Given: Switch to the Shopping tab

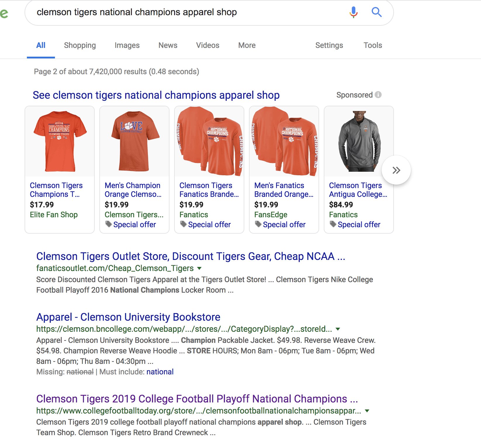Looking at the screenshot, I should pyautogui.click(x=80, y=45).
